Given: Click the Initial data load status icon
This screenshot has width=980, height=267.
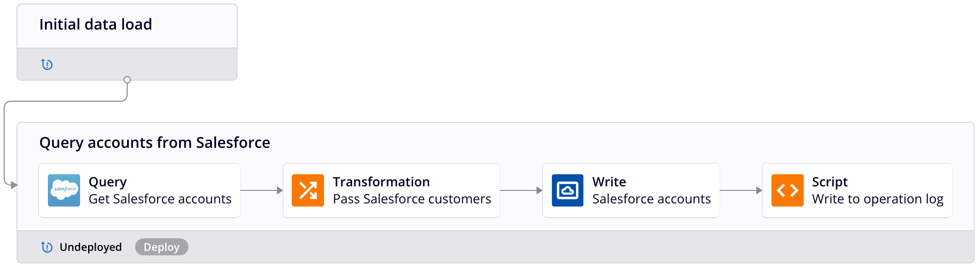Looking at the screenshot, I should pos(47,65).
